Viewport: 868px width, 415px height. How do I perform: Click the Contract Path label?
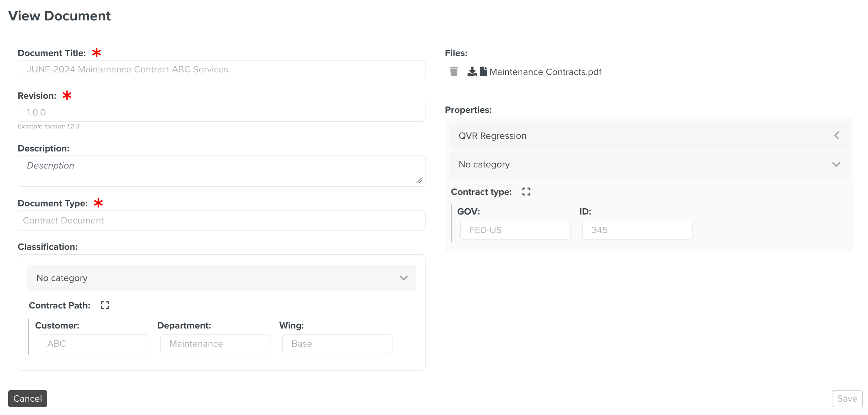tap(59, 305)
